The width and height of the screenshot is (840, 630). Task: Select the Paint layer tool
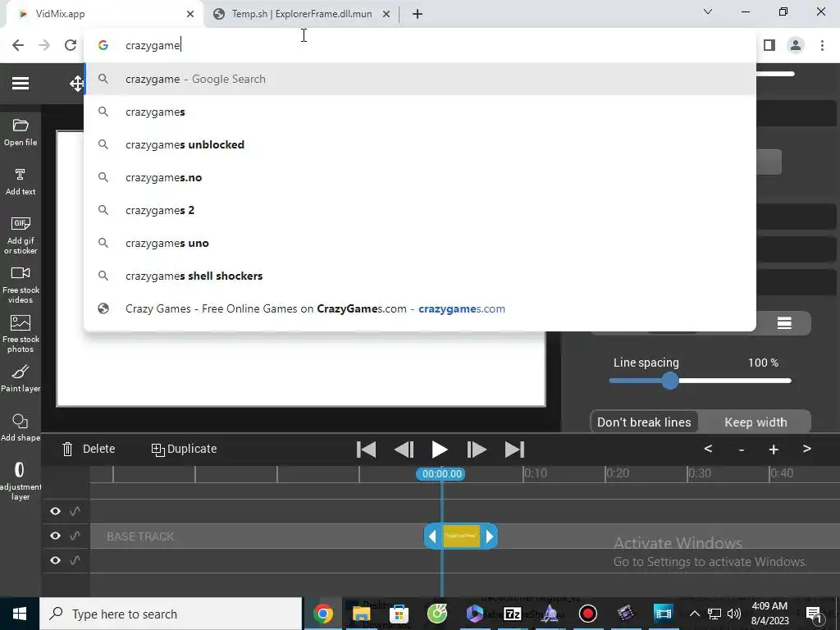[21, 379]
